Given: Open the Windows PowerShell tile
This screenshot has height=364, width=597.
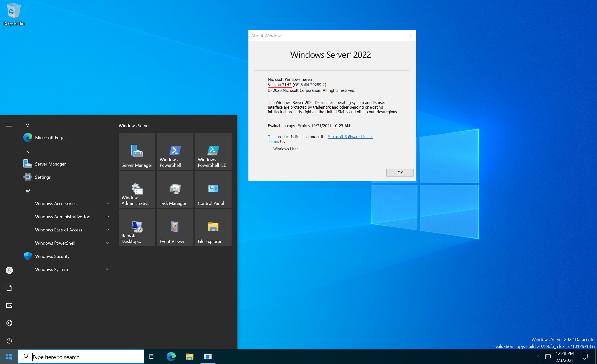Looking at the screenshot, I should tap(175, 151).
